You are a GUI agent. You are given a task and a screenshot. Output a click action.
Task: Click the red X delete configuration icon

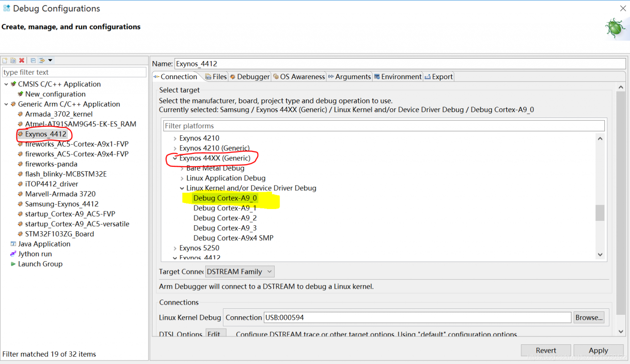pos(22,61)
